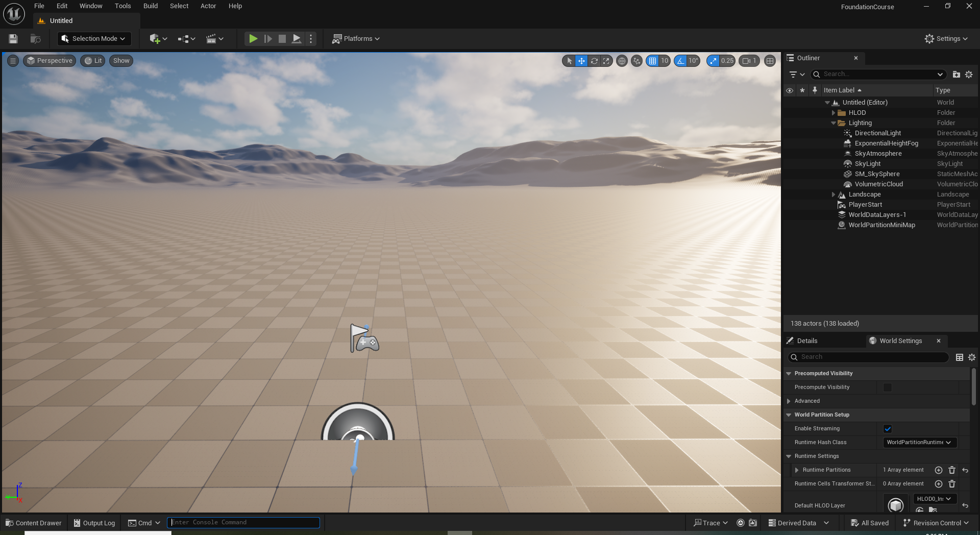The image size is (980, 535).
Task: Collapse the Precomputed Visibility section
Action: coord(789,374)
